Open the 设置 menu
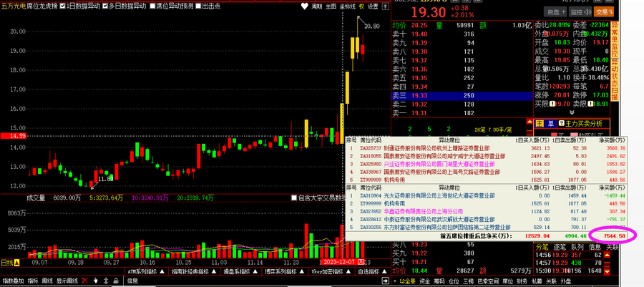 tap(373, 6)
